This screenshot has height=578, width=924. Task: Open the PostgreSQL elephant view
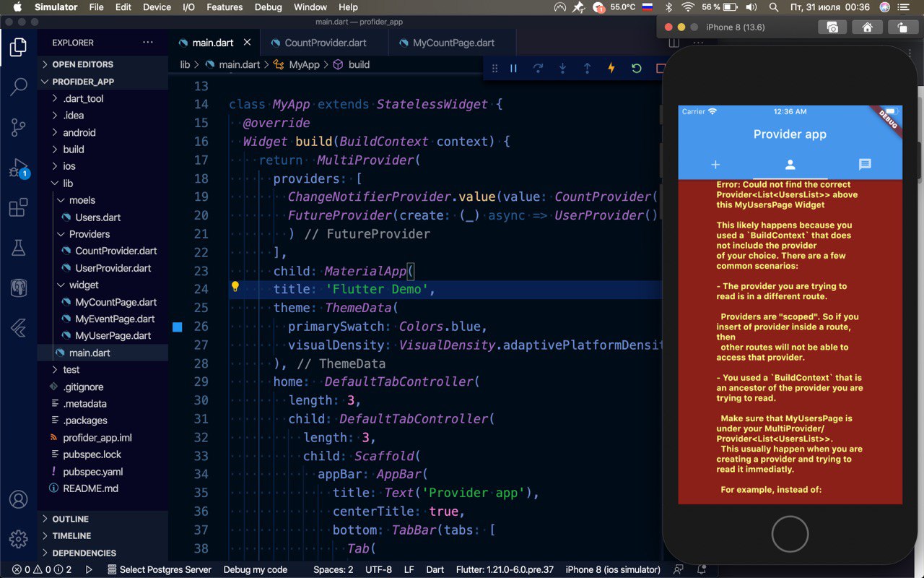(x=19, y=289)
